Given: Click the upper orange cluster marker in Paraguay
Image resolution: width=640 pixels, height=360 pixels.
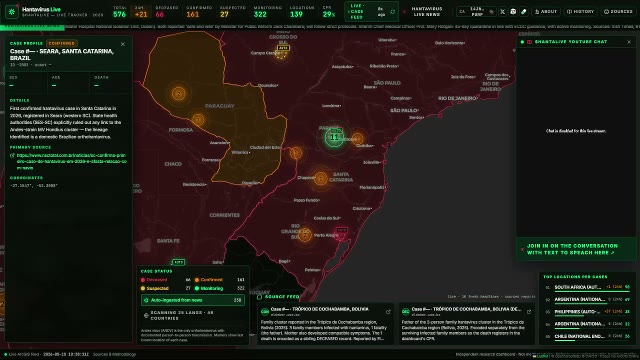Looking at the screenshot, I should tap(178, 93).
